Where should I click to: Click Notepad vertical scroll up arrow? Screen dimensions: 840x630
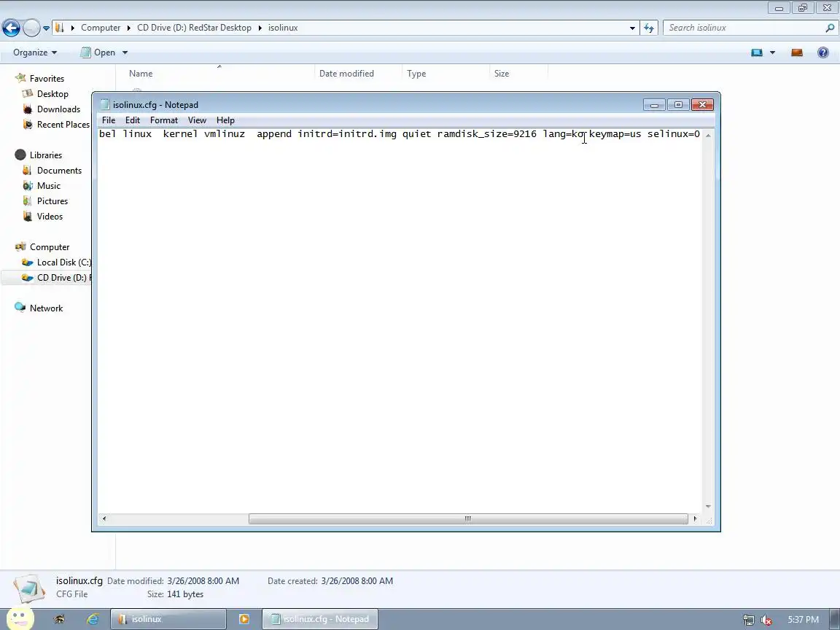click(x=708, y=136)
